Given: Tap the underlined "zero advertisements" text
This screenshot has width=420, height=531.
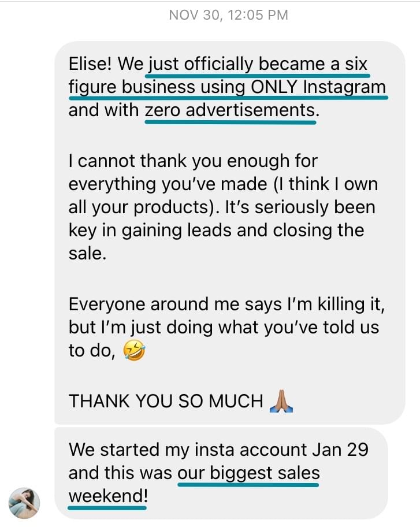Looking at the screenshot, I should pyautogui.click(x=231, y=110).
